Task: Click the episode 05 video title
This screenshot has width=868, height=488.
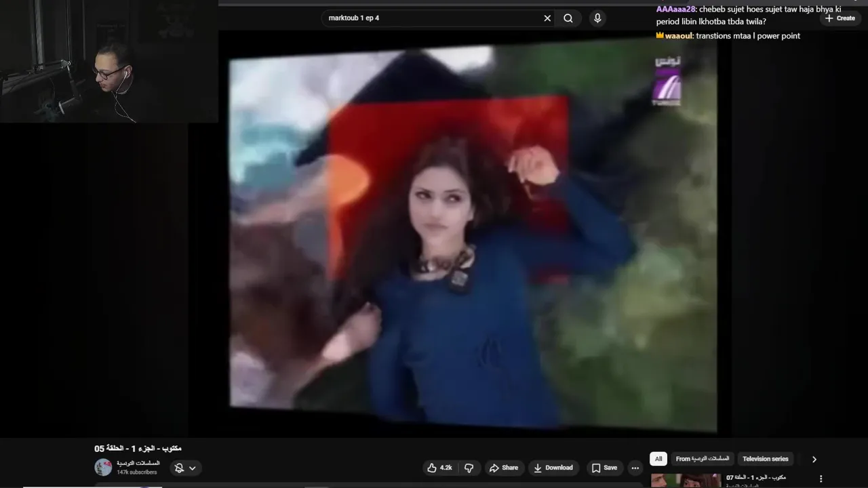Action: pos(138,448)
